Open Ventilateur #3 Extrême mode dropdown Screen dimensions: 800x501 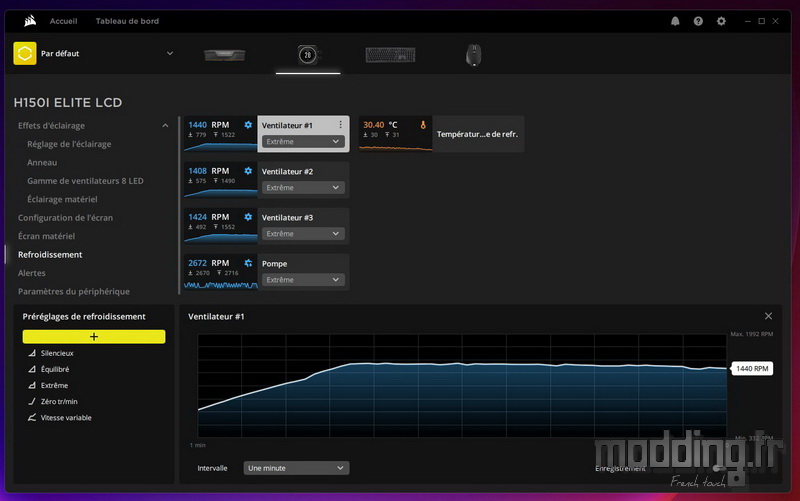tap(303, 234)
